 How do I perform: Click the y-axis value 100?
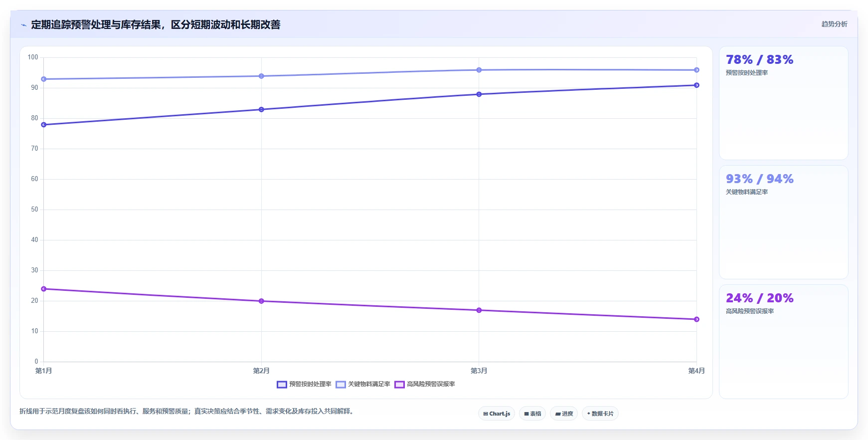point(33,57)
